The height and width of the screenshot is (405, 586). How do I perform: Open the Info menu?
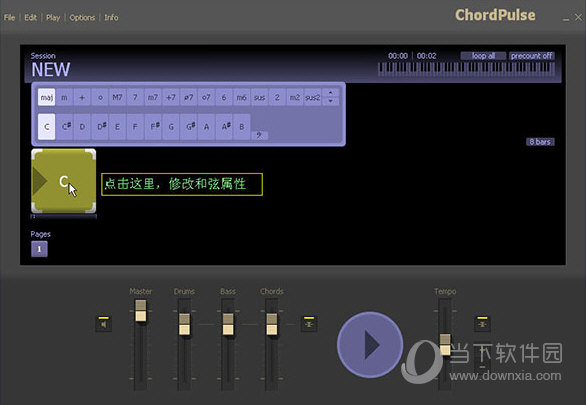pyautogui.click(x=111, y=18)
